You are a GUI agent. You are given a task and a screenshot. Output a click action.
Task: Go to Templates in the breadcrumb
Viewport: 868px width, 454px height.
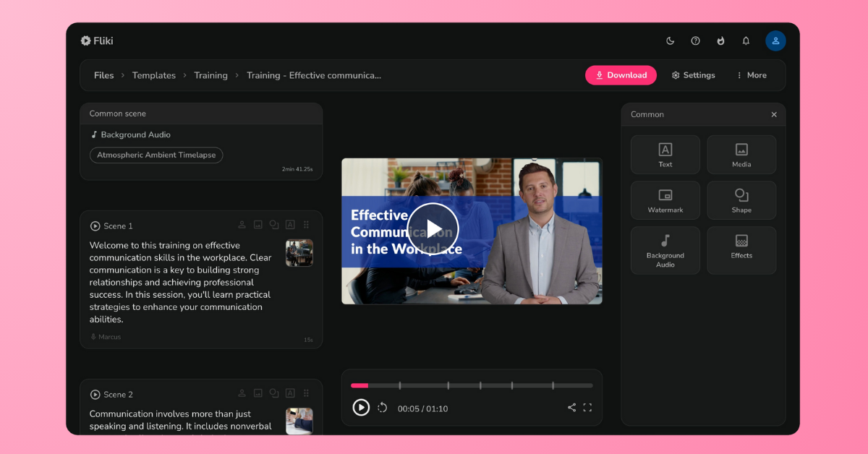[153, 75]
